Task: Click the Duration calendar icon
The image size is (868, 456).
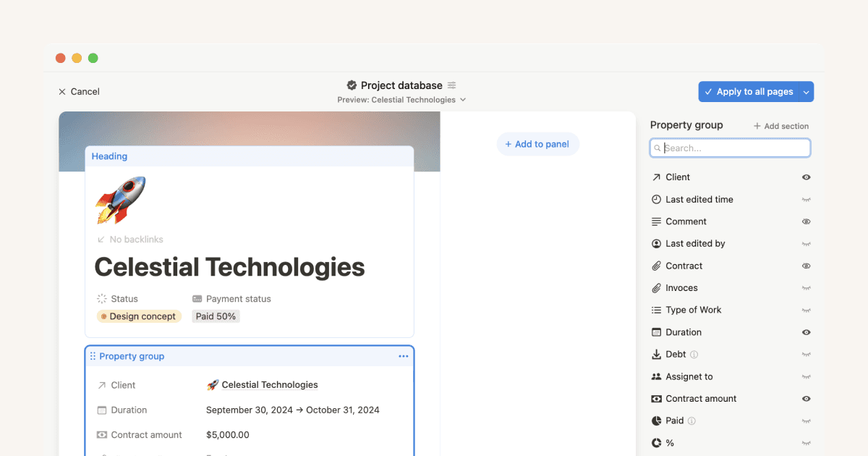Action: click(657, 332)
